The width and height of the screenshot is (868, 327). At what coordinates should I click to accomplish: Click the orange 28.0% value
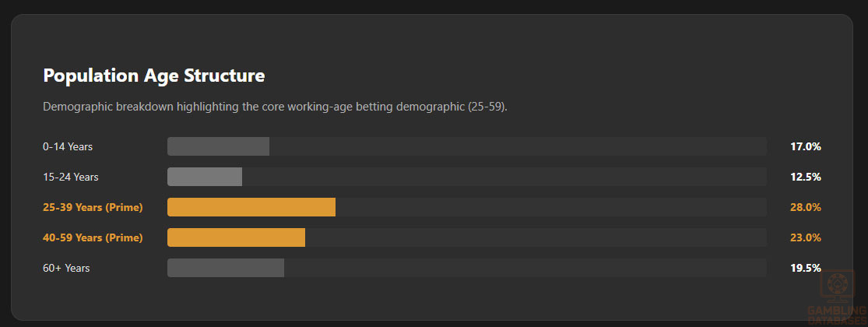[x=806, y=207]
